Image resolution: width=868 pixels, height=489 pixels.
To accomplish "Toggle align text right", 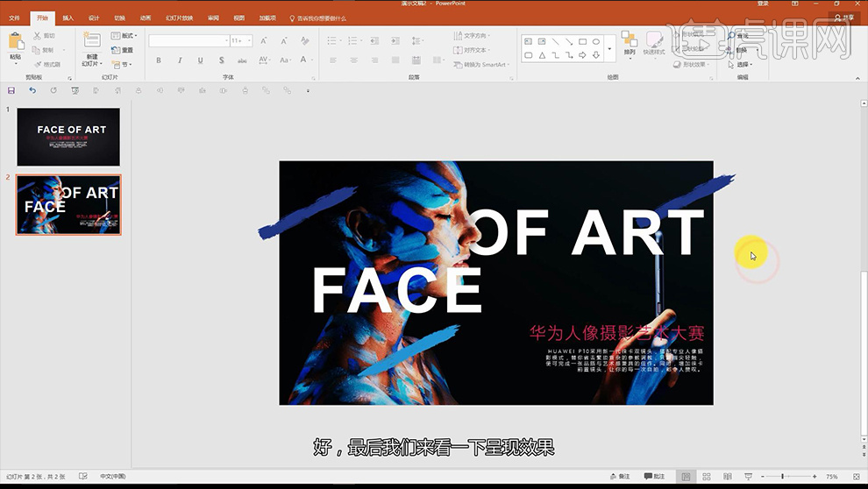I will (374, 60).
